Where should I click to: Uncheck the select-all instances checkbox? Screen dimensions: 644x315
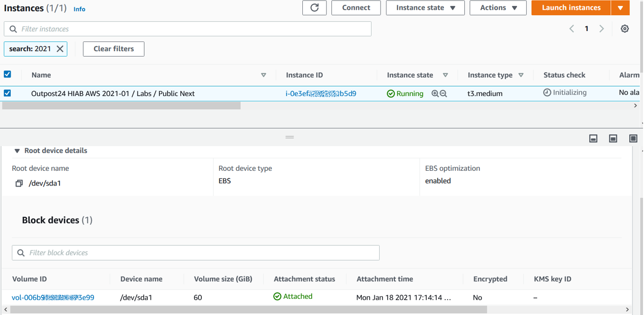[x=7, y=74]
